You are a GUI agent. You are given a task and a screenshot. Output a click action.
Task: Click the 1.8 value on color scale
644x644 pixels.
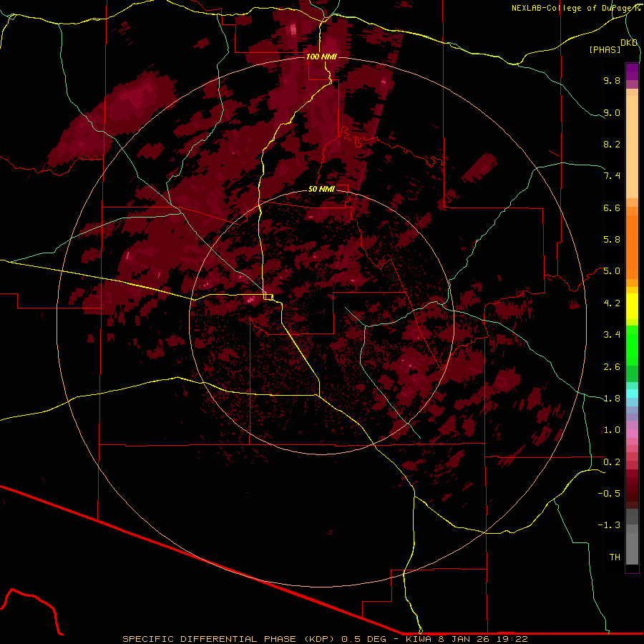click(612, 399)
